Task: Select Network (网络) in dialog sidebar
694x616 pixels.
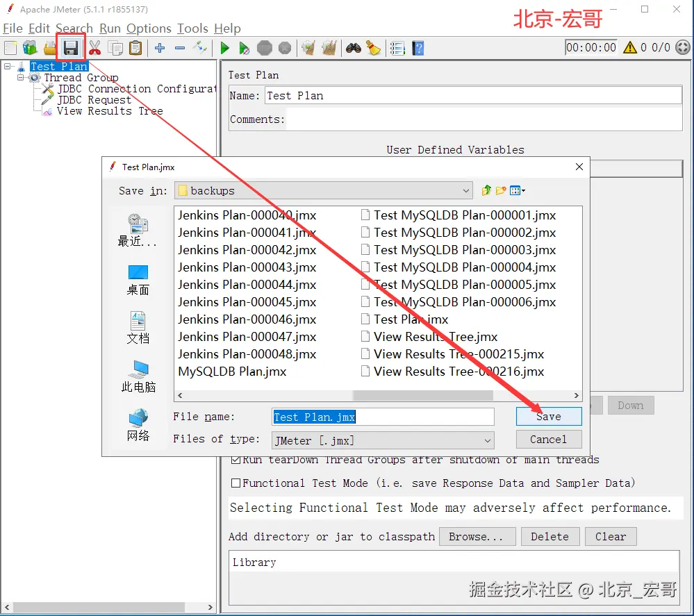Action: 138,425
